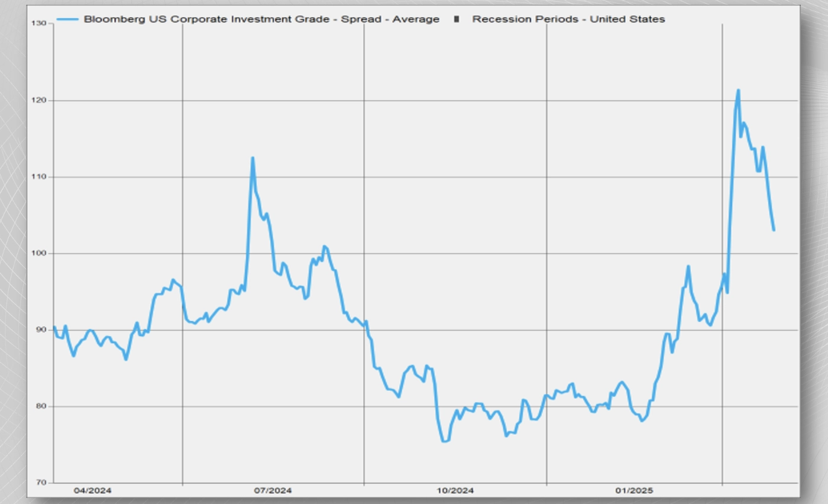Click the Recession Periods legend square

[456, 19]
